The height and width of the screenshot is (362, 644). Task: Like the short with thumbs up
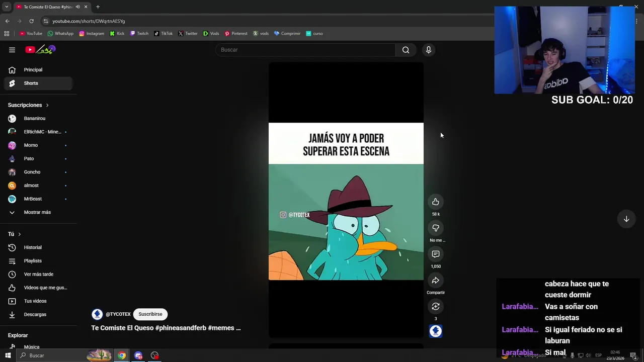pyautogui.click(x=436, y=202)
